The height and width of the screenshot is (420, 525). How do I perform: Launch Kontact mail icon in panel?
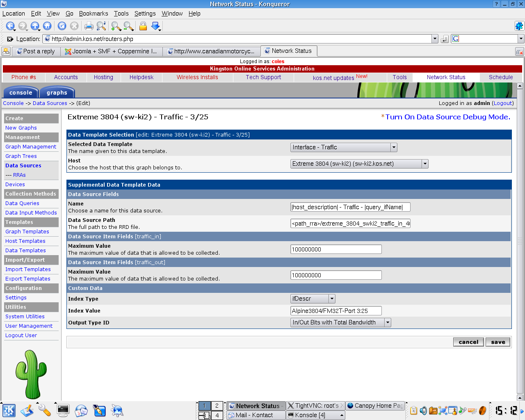(81, 411)
